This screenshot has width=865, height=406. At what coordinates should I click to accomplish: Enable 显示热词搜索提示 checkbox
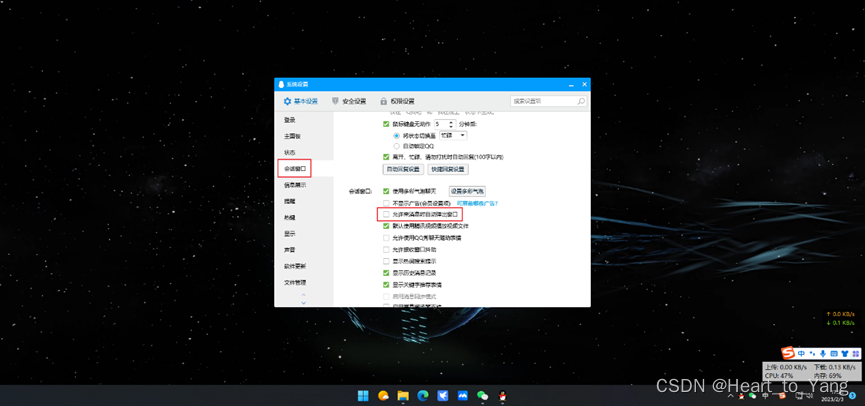pos(386,261)
